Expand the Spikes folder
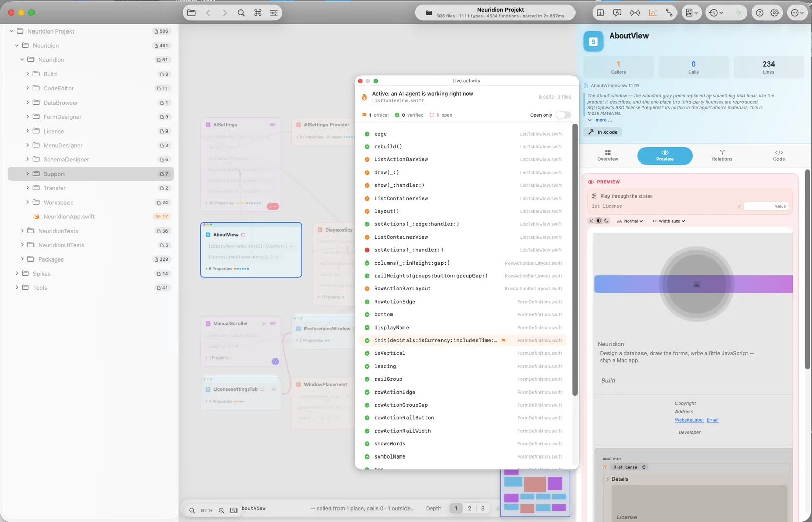This screenshot has height=522, width=812. (17, 273)
